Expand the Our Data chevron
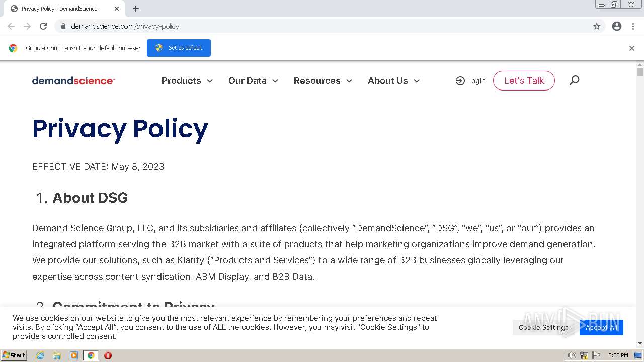Image resolution: width=644 pixels, height=362 pixels. pos(275,81)
